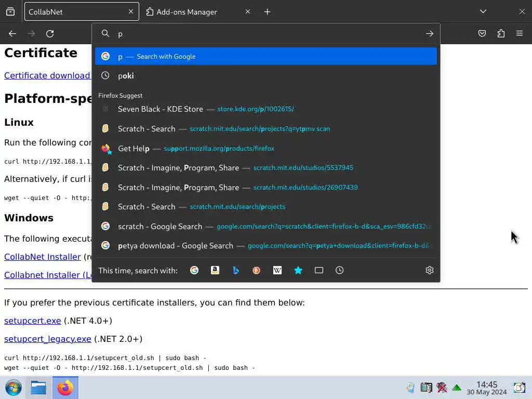Reload the current page
Image resolution: width=532 pixels, height=399 pixels.
pyautogui.click(x=50, y=34)
